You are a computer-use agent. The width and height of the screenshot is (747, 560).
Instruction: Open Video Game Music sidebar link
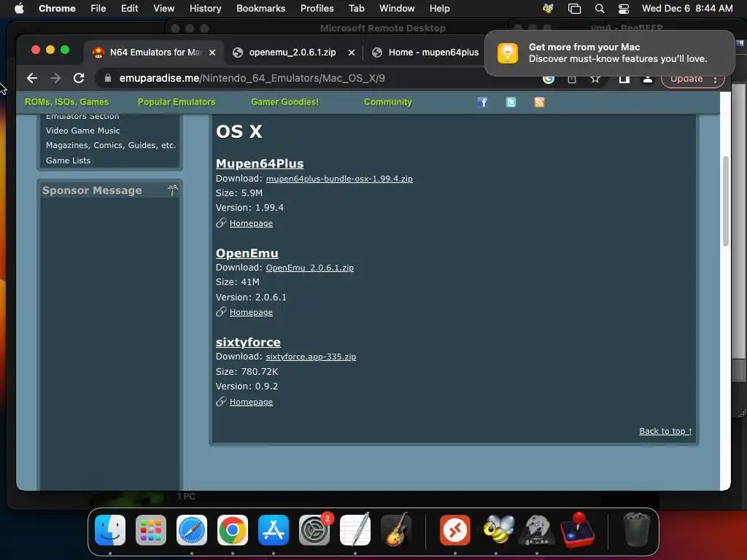(83, 131)
